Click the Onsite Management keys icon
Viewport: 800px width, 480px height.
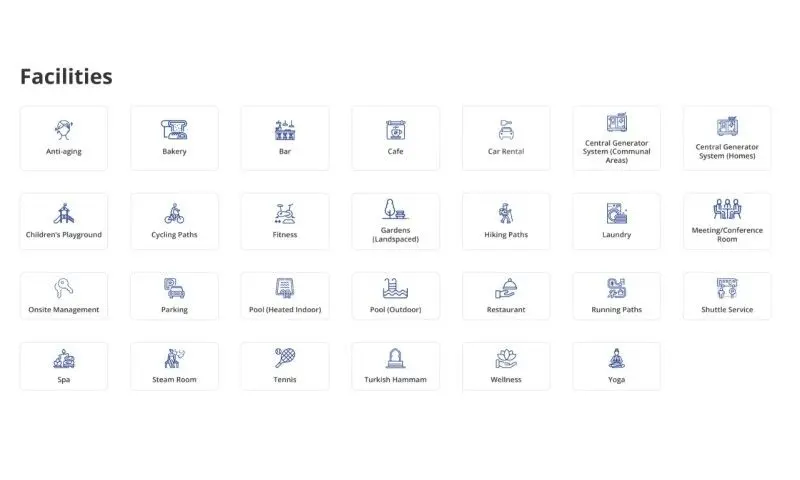[x=64, y=288]
